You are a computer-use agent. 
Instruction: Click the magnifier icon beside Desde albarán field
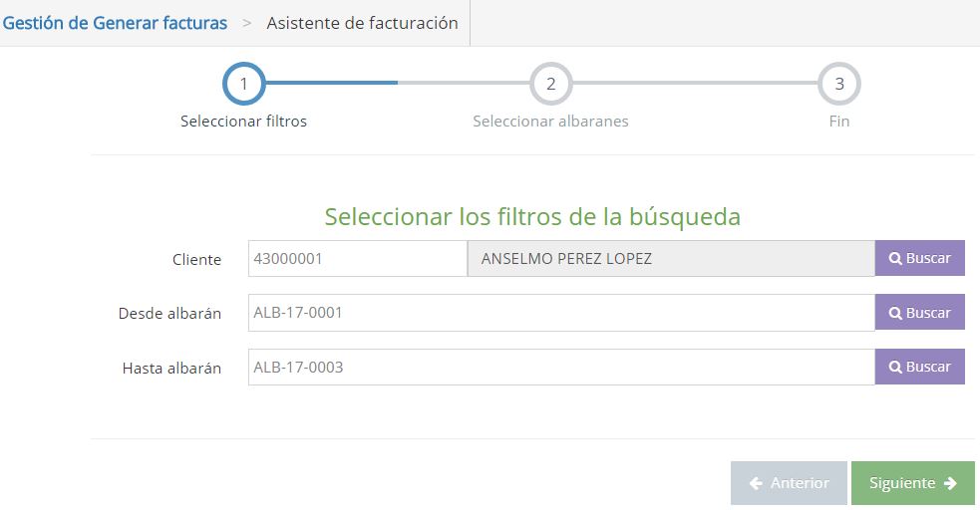point(895,313)
